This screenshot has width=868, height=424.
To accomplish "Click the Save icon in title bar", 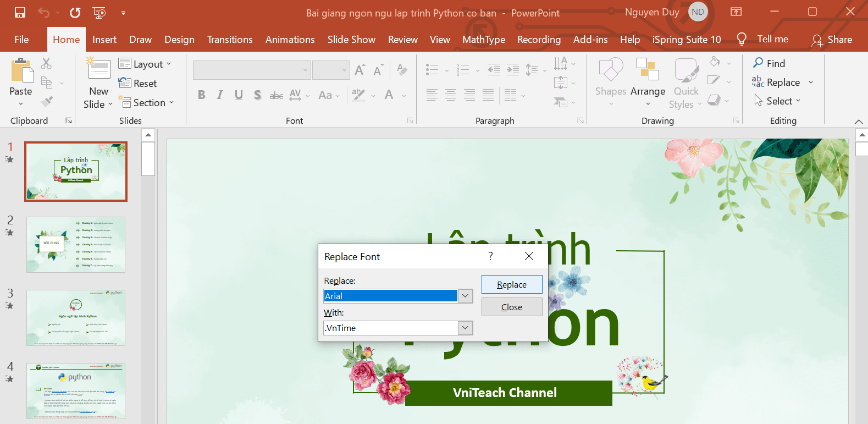I will point(20,12).
